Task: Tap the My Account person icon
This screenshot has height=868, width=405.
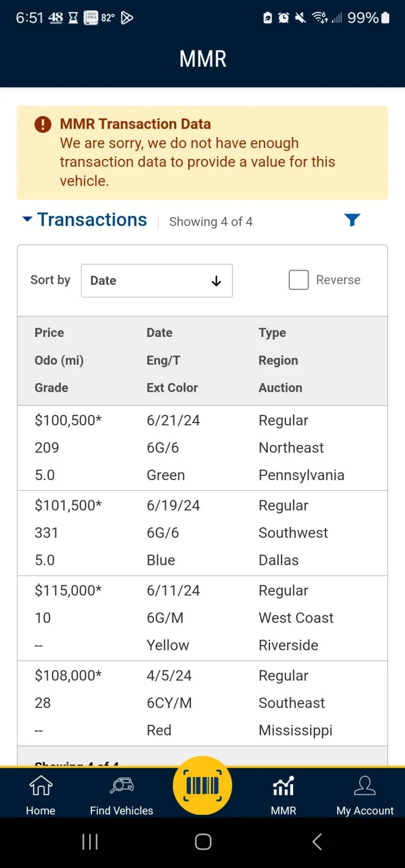Action: pos(365,786)
